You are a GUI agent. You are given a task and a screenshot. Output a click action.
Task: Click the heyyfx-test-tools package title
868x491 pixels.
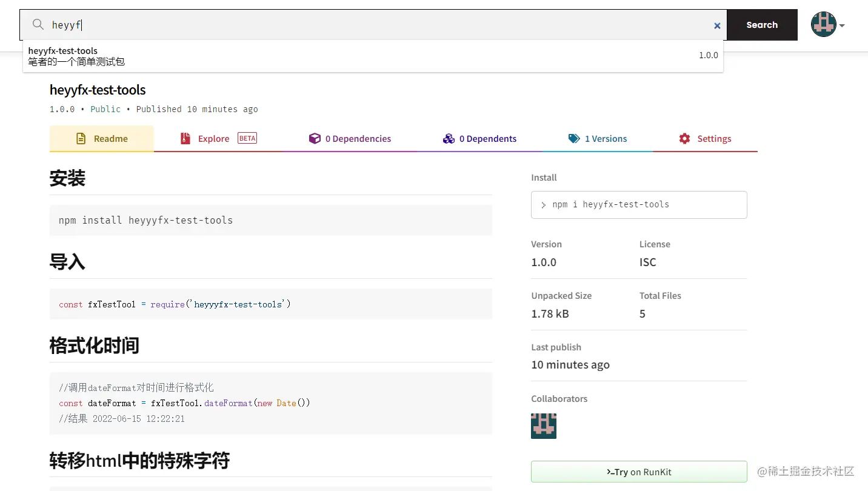pyautogui.click(x=98, y=90)
